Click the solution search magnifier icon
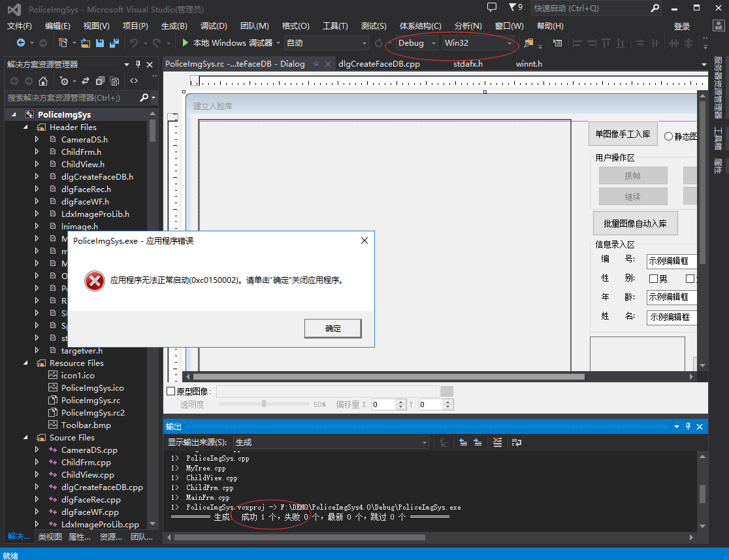The height and width of the screenshot is (560, 729). point(144,97)
